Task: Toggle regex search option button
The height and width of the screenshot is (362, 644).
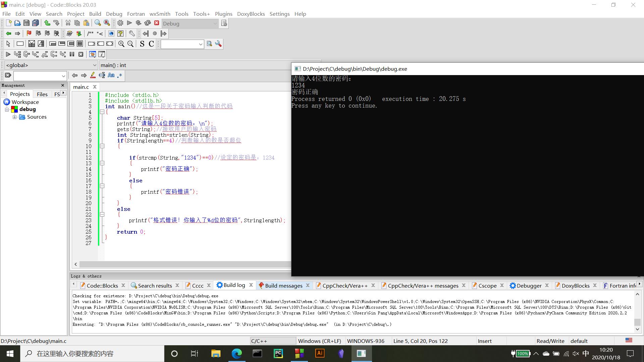Action: pos(120,76)
